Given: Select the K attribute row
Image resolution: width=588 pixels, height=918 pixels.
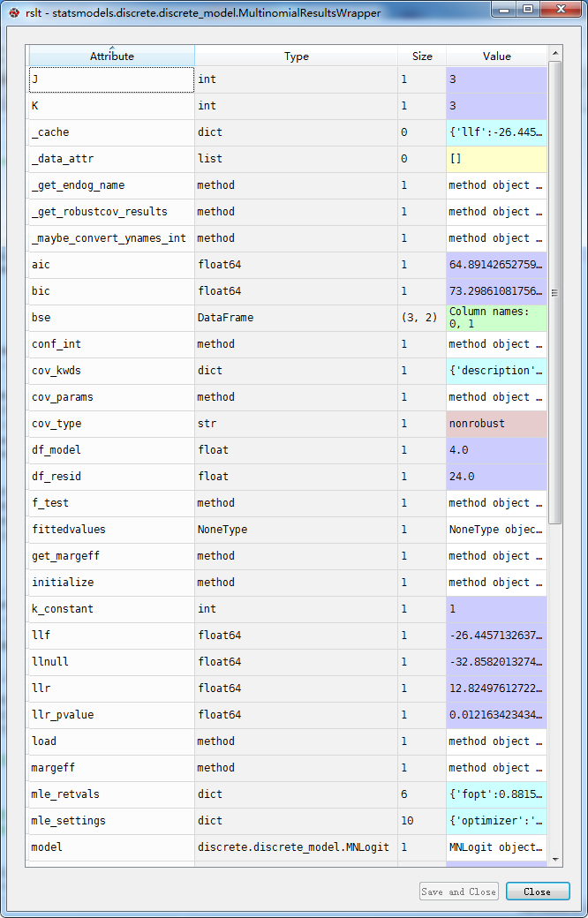Looking at the screenshot, I should (111, 106).
